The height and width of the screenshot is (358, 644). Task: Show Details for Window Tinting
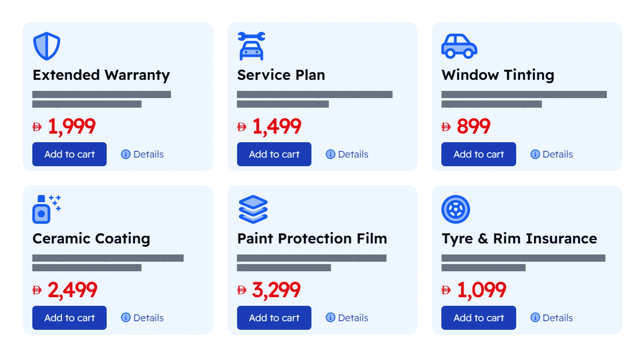(552, 154)
